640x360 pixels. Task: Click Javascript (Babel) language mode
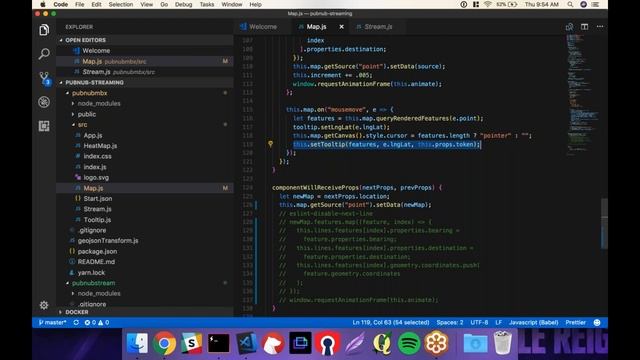(x=533, y=322)
